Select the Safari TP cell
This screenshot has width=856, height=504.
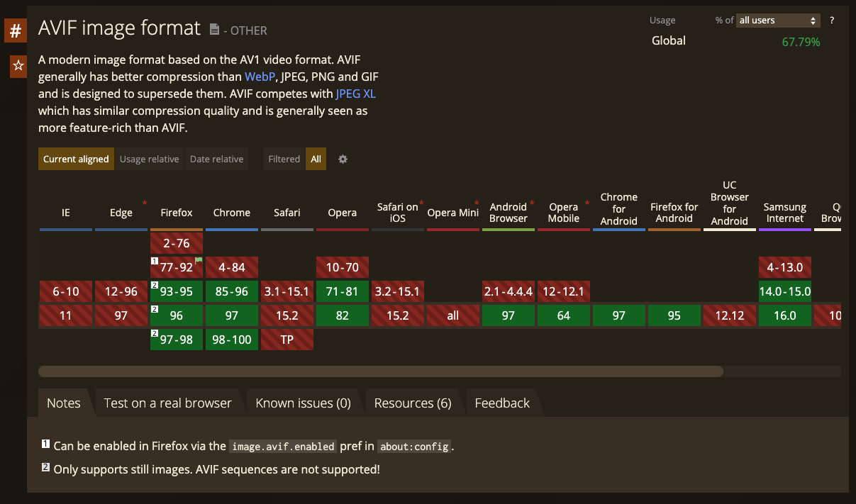(x=287, y=340)
